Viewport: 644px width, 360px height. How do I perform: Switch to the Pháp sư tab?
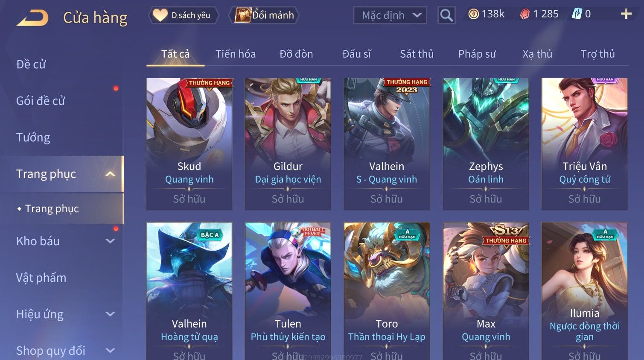click(477, 54)
